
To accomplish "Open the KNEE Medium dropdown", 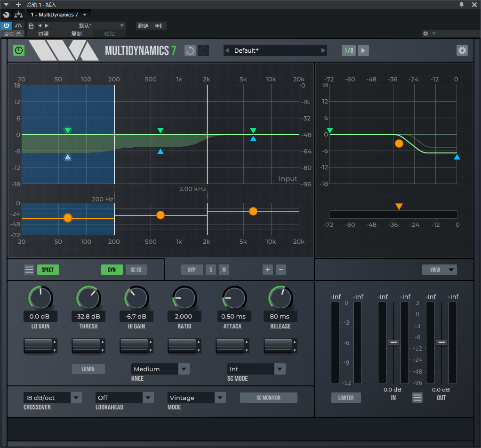I will [160, 369].
